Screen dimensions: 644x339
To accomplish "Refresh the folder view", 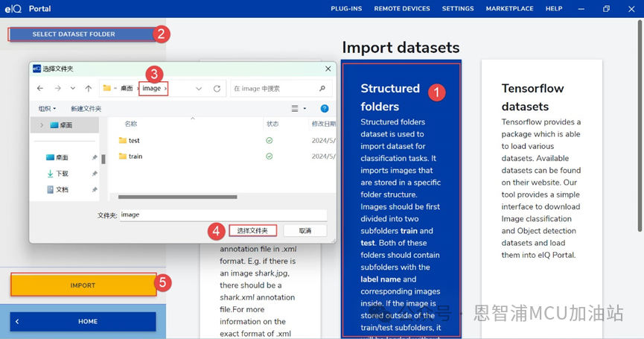I will [217, 89].
